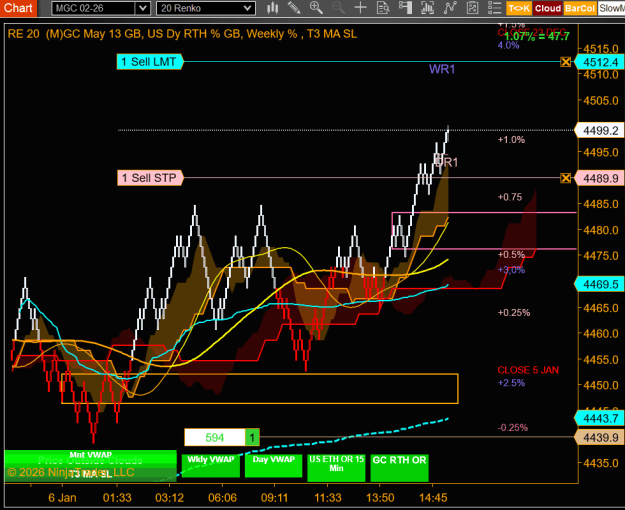This screenshot has width=625, height=510.
Task: Click the GC RTH OR button
Action: [399, 468]
